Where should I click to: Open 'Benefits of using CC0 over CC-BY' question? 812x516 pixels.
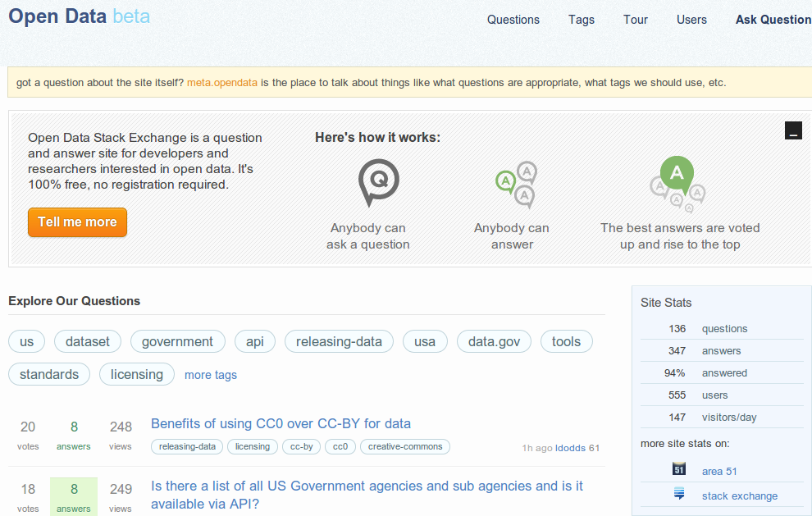click(281, 423)
